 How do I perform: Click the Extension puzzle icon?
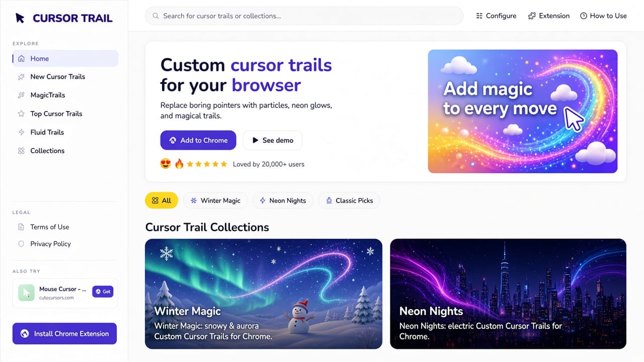tap(532, 16)
